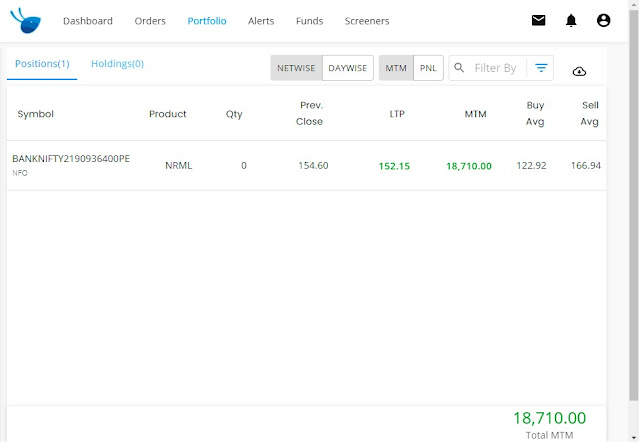The width and height of the screenshot is (639, 442).
Task: Switch to DAYWISE view
Action: [x=348, y=68]
